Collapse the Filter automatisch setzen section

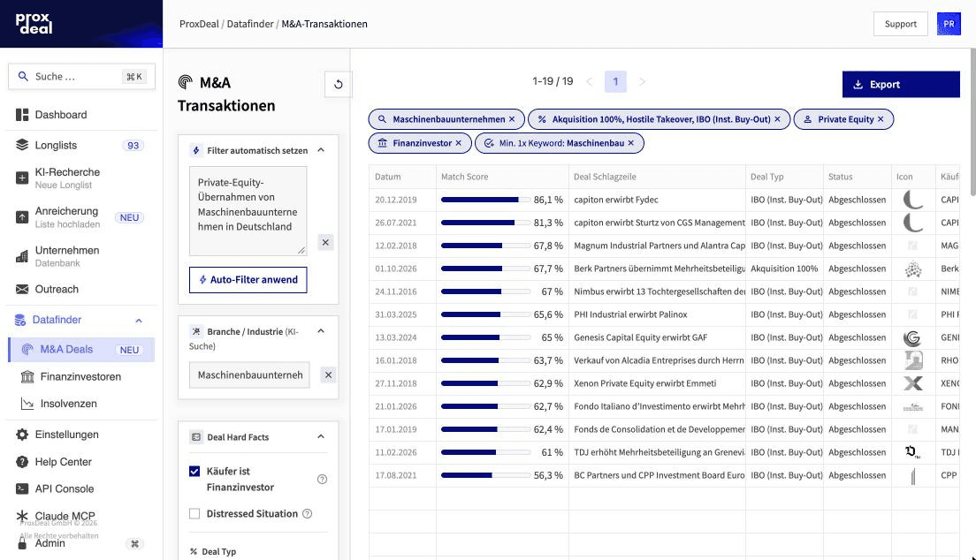click(321, 150)
